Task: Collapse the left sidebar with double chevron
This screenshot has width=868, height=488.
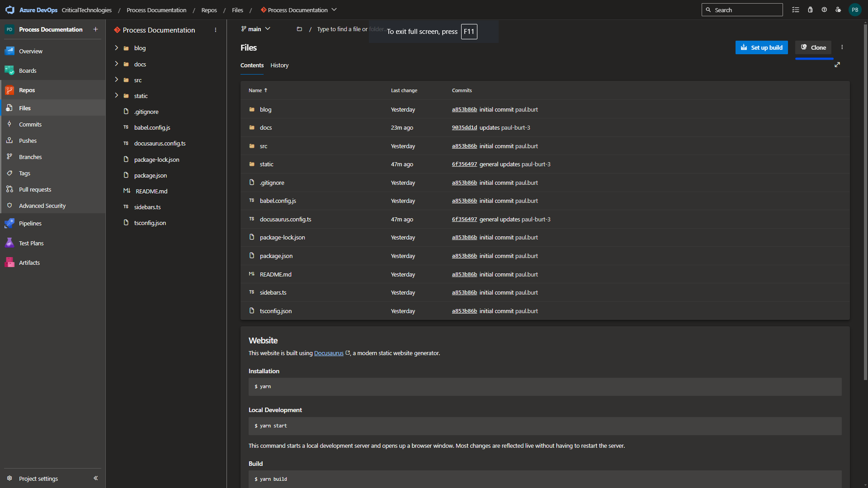Action: tap(95, 478)
